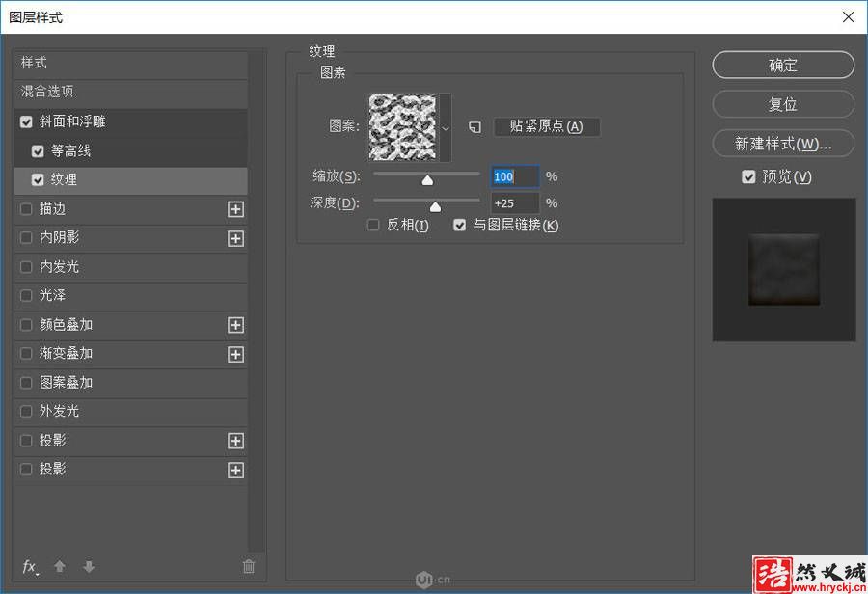Check the 反相(I) invert checkbox
868x594 pixels.
(373, 225)
